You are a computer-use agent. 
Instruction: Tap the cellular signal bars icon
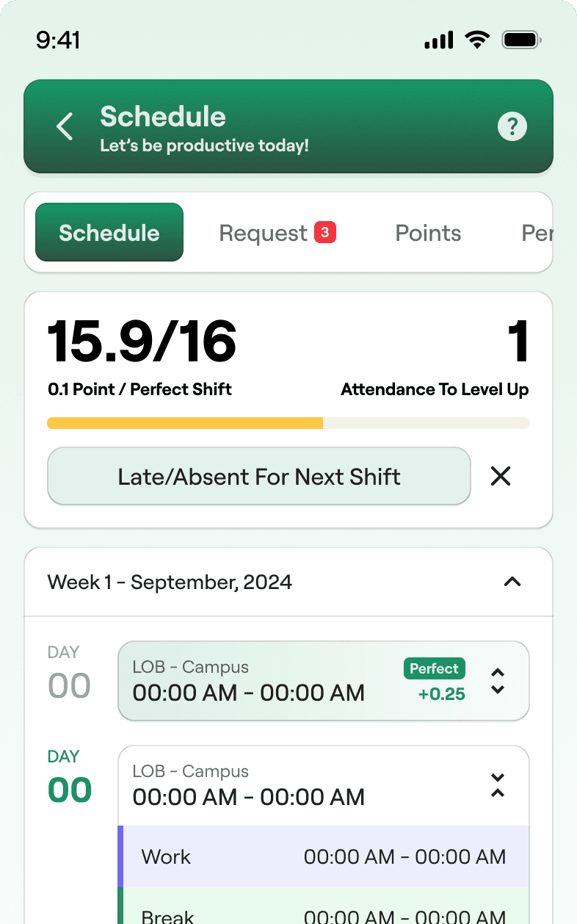point(439,40)
